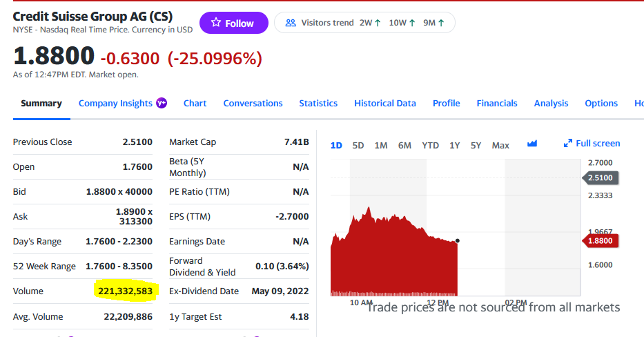This screenshot has height=337, width=644.
Task: Click the Day's Range value
Action: (x=119, y=241)
